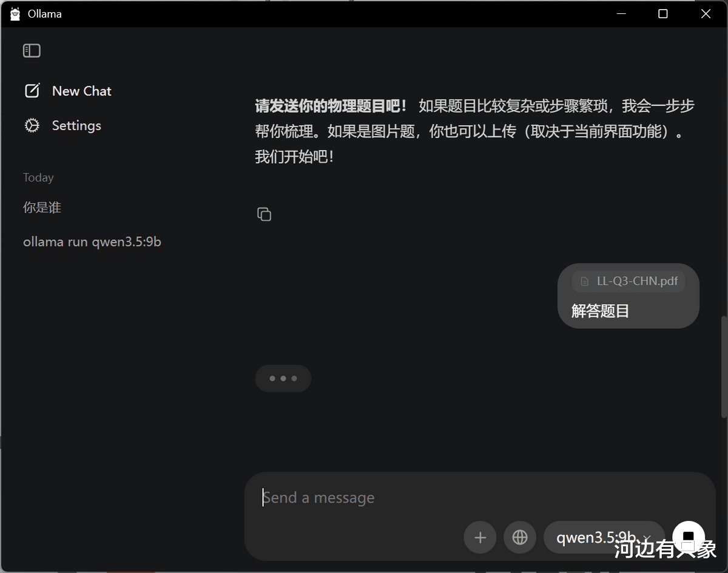
Task: Close the Ollama window
Action: 706,13
